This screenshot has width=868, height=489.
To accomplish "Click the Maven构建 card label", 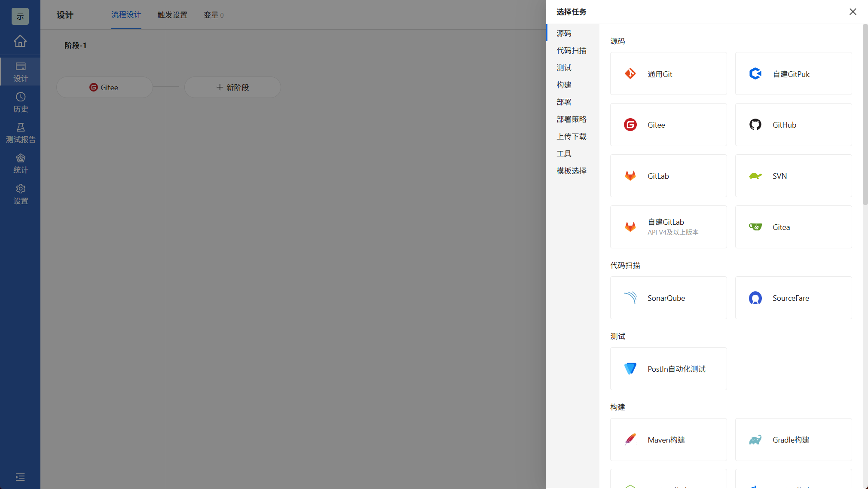I will [x=666, y=440].
